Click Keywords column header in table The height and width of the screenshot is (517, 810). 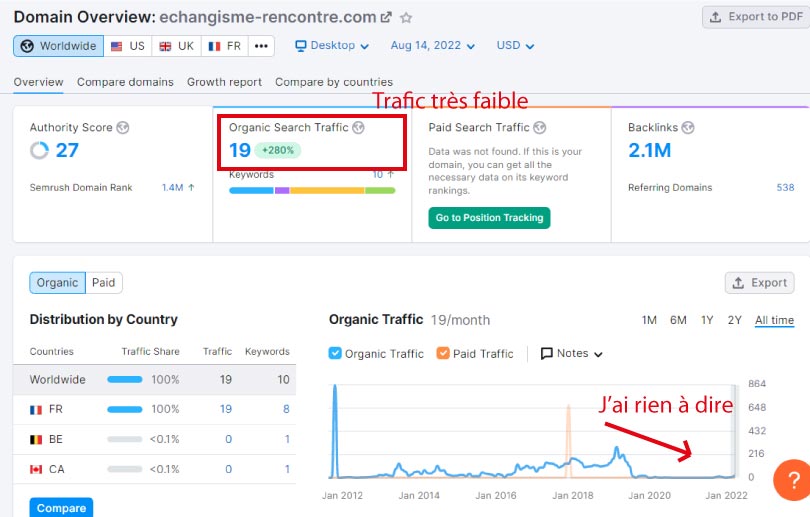(267, 352)
